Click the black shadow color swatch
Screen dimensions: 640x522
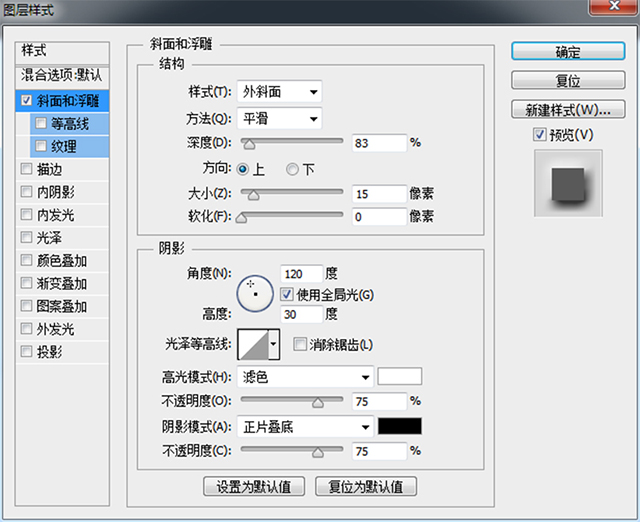(400, 426)
